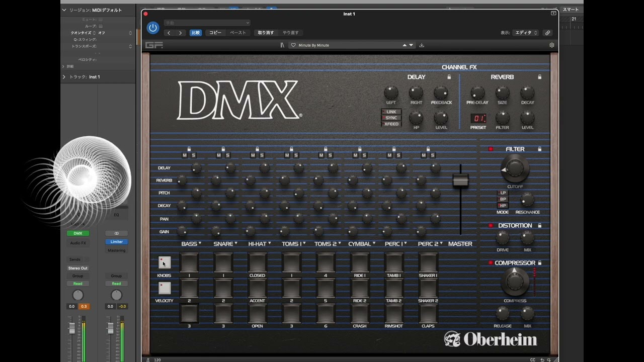Toggle delay SYNC switch
This screenshot has height=362, width=644.
[391, 118]
